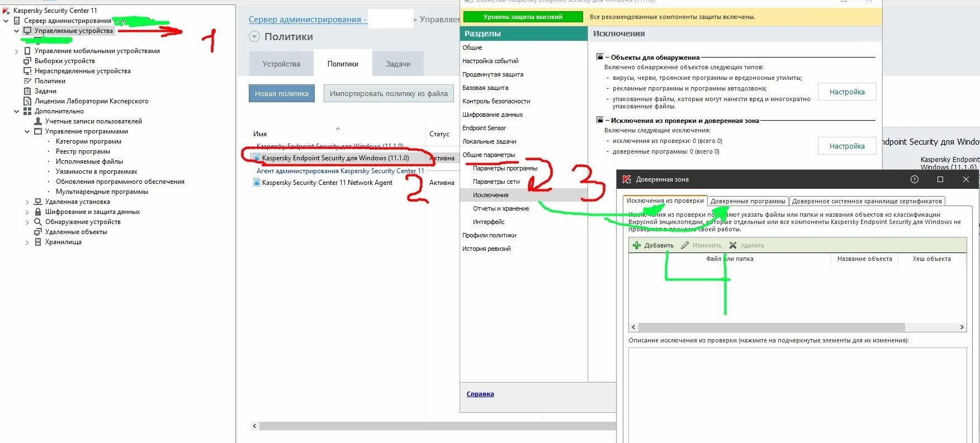Click the Управление программами window icon
The height and width of the screenshot is (443, 980).
pos(38,131)
